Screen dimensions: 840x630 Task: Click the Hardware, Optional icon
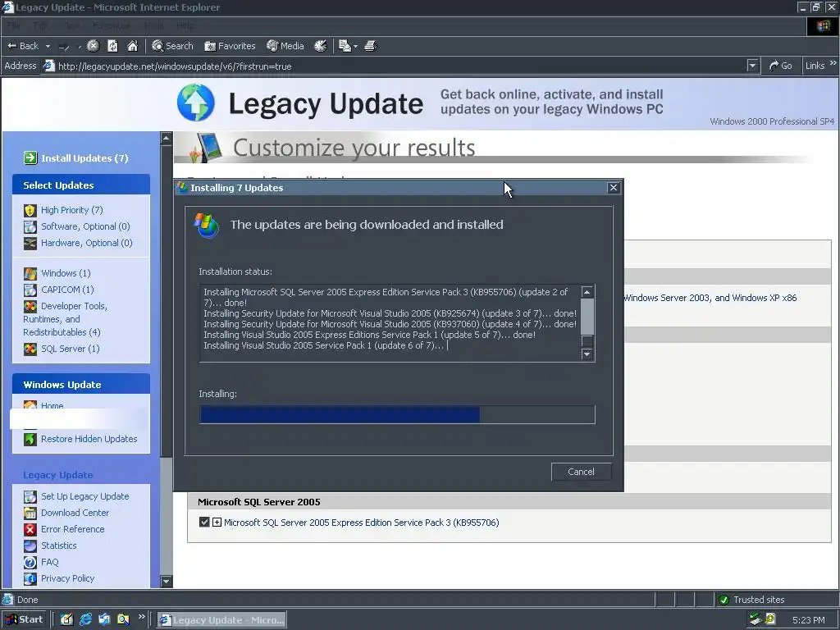pyautogui.click(x=30, y=243)
